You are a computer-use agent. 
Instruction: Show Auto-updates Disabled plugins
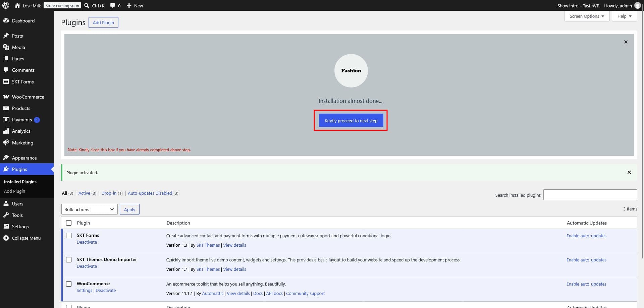150,193
